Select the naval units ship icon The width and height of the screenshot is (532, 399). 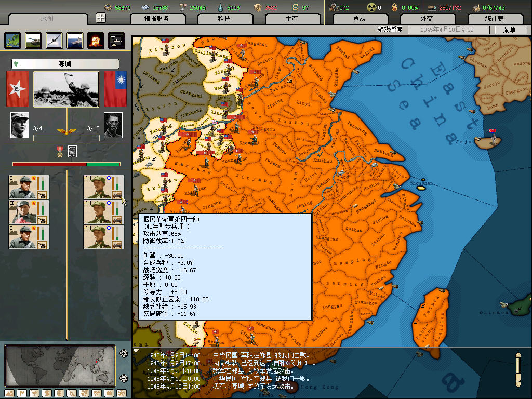coord(75,40)
